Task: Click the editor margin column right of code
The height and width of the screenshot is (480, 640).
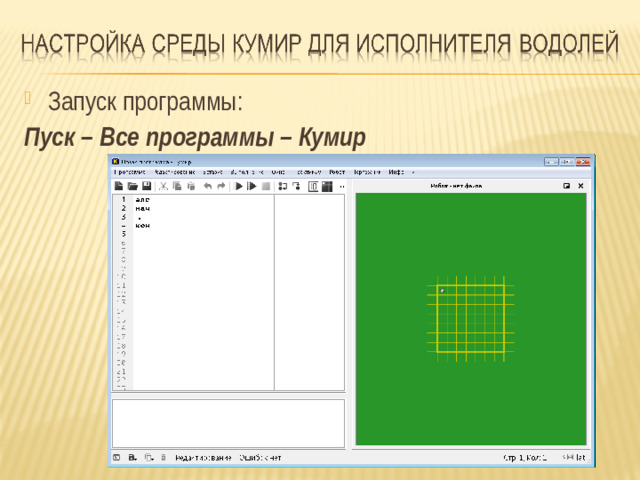Action: click(x=309, y=292)
